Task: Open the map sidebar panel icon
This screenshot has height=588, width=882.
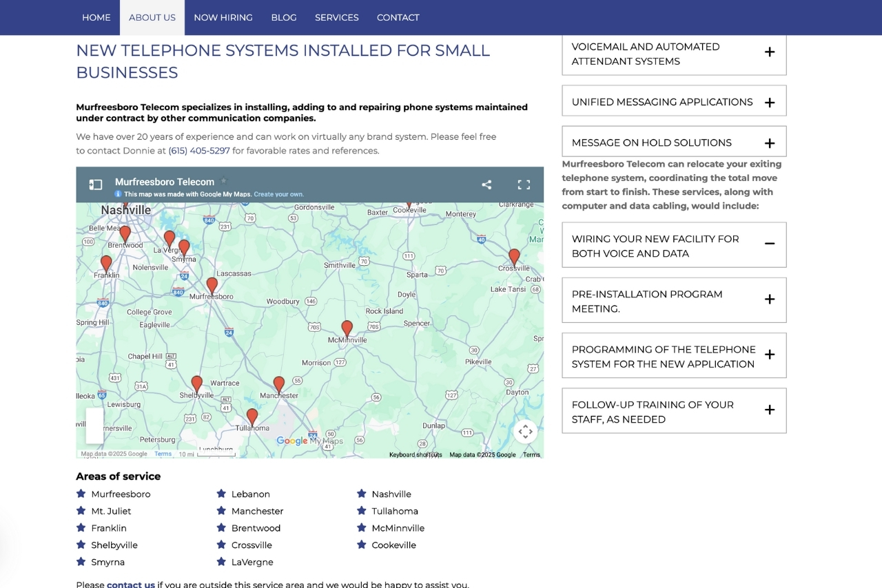Action: [x=96, y=185]
